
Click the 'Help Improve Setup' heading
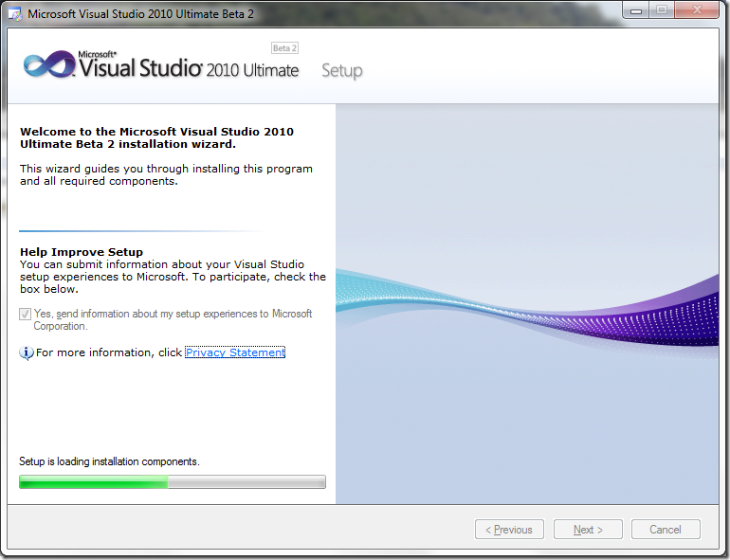coord(82,252)
